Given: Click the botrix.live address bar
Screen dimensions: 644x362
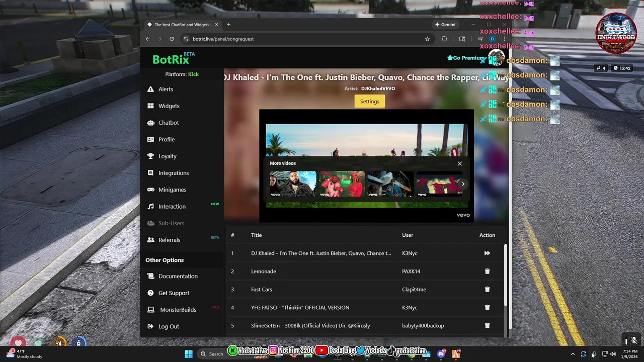Looking at the screenshot, I should coord(302,39).
